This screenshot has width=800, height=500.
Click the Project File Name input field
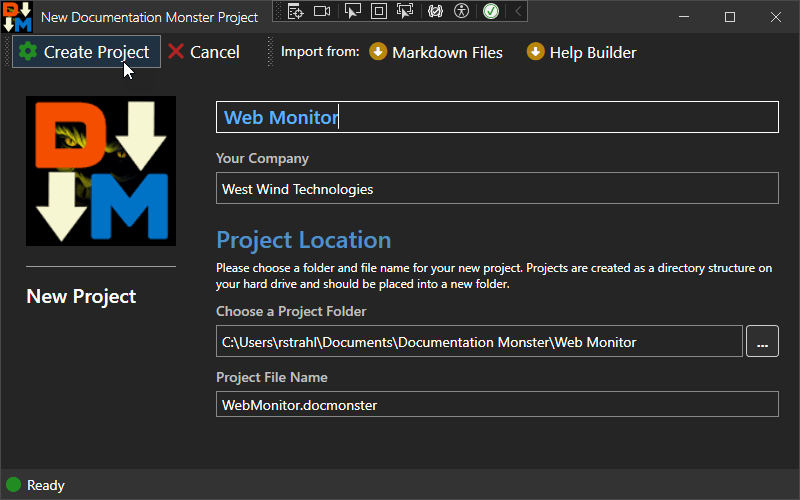coord(497,404)
